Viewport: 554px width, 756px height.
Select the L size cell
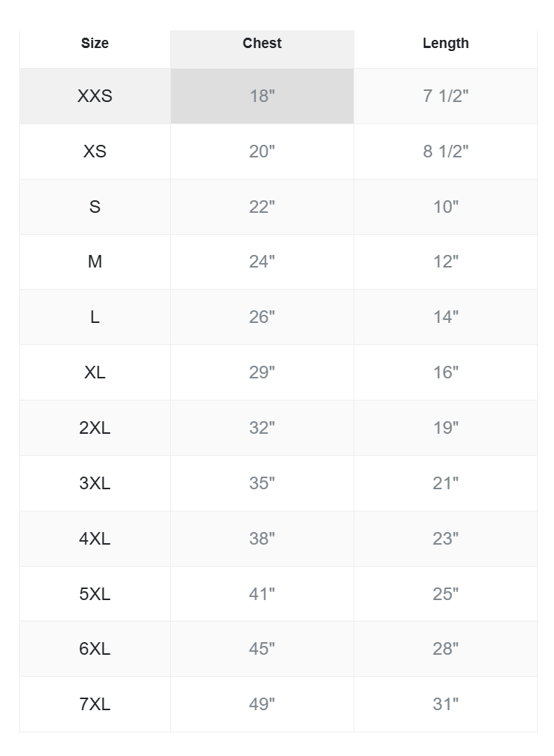click(95, 317)
